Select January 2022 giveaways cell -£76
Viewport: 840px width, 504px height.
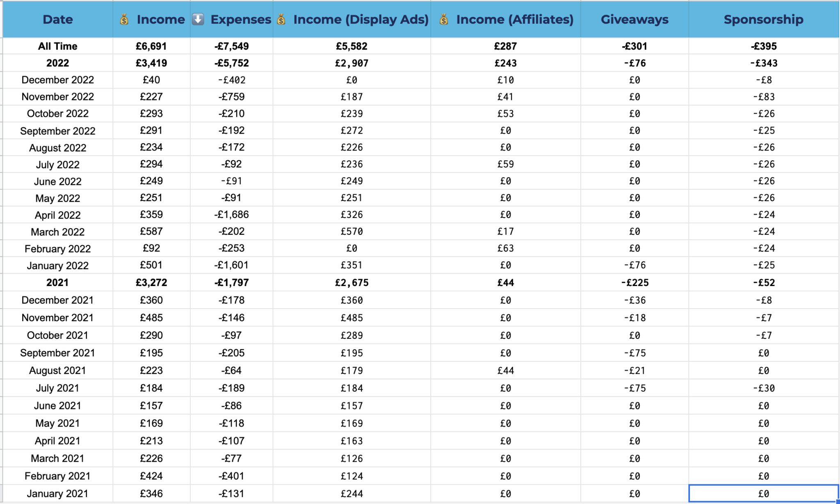tap(634, 265)
